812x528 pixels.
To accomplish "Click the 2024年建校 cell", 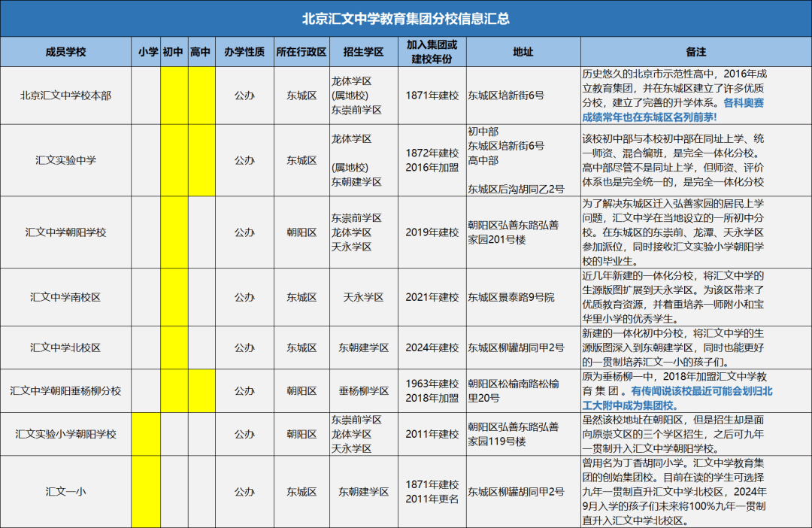I will pos(432,347).
